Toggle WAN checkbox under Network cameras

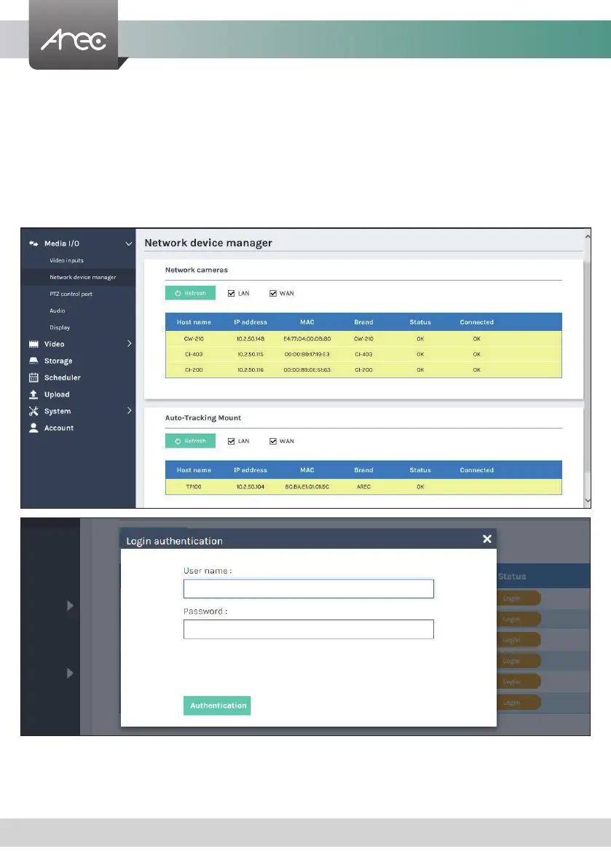[273, 294]
